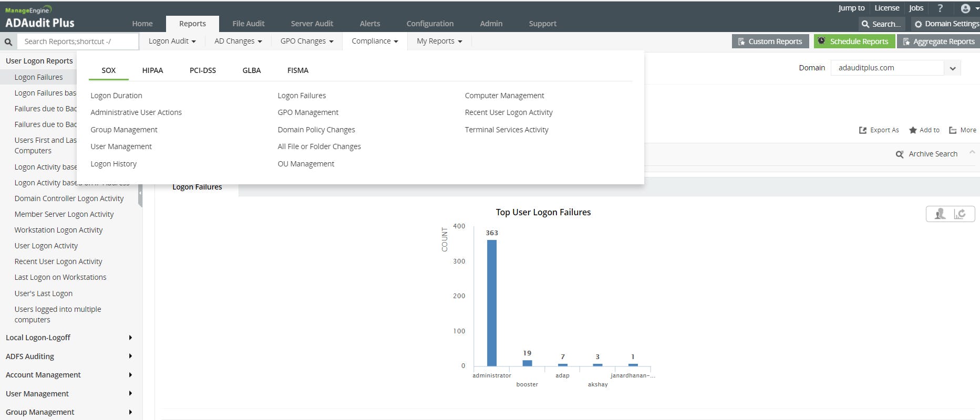Expand the Group Management sidebar section

[68, 412]
